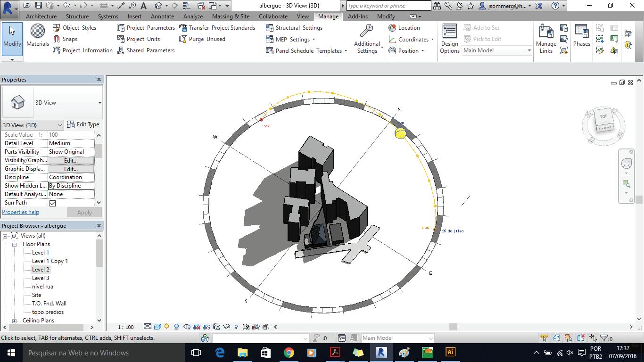Click Edit for Visibility/Graphics overrides

(x=71, y=160)
